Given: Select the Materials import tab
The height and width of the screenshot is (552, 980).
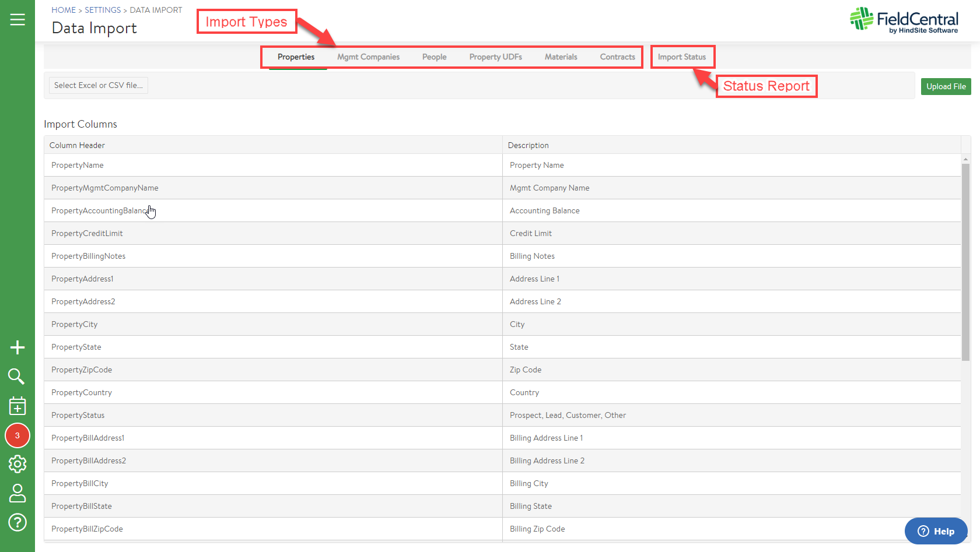Looking at the screenshot, I should 561,57.
